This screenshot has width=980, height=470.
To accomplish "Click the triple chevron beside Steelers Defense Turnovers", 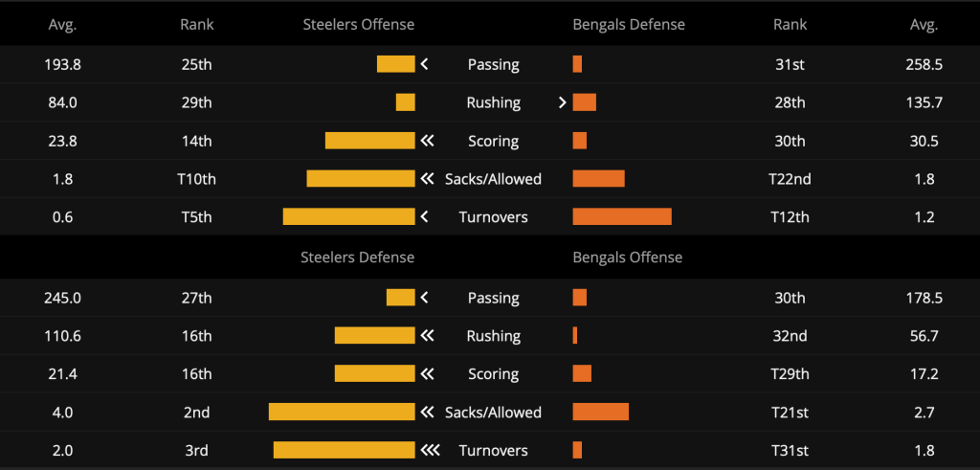I will click(x=430, y=450).
